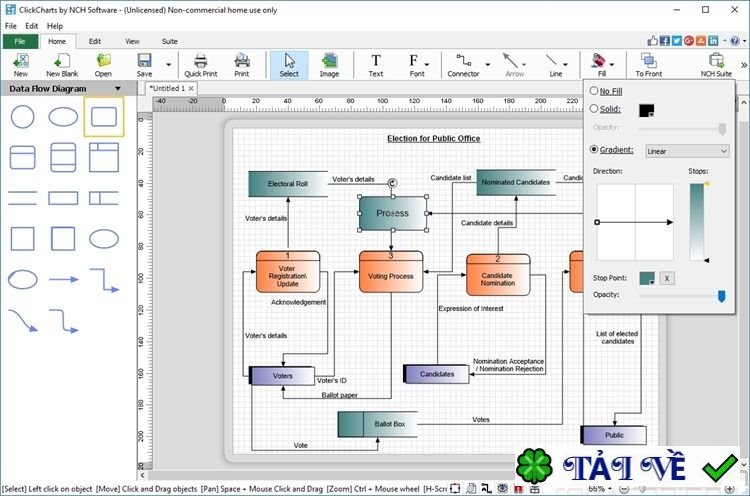Expand the Line tool dropdown arrow
750x496 pixels.
[x=565, y=65]
